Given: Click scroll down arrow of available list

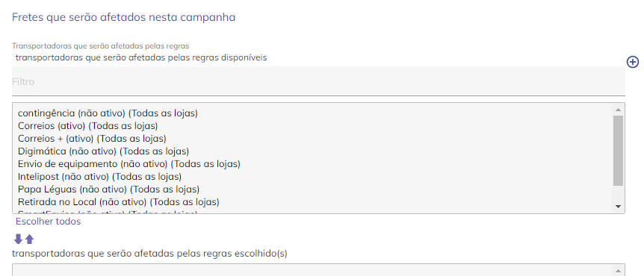Looking at the screenshot, I should click(x=618, y=207).
